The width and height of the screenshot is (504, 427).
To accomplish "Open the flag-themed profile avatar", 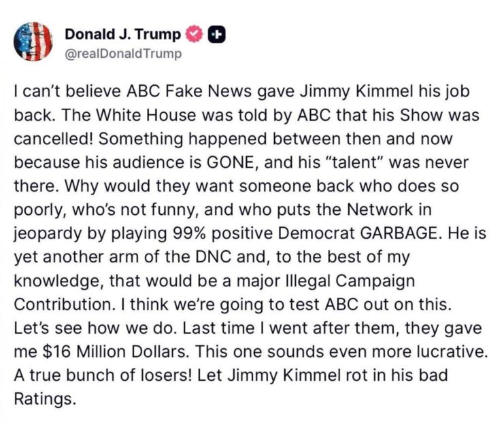I will click(33, 41).
